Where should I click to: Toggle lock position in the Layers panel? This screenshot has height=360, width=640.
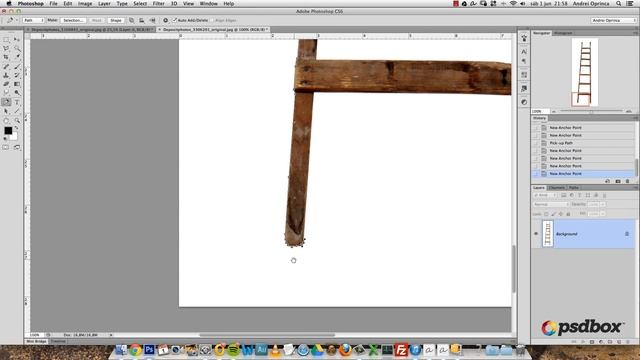[x=561, y=214]
